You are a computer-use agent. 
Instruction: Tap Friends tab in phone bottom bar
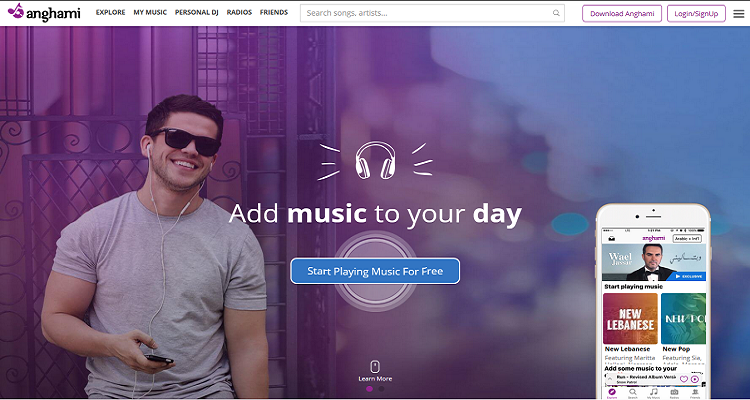click(x=695, y=392)
